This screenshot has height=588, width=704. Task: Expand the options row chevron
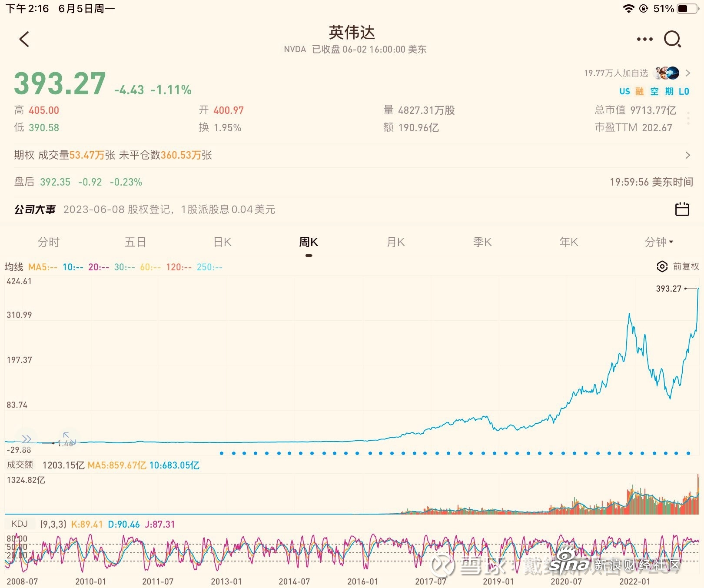pos(687,155)
